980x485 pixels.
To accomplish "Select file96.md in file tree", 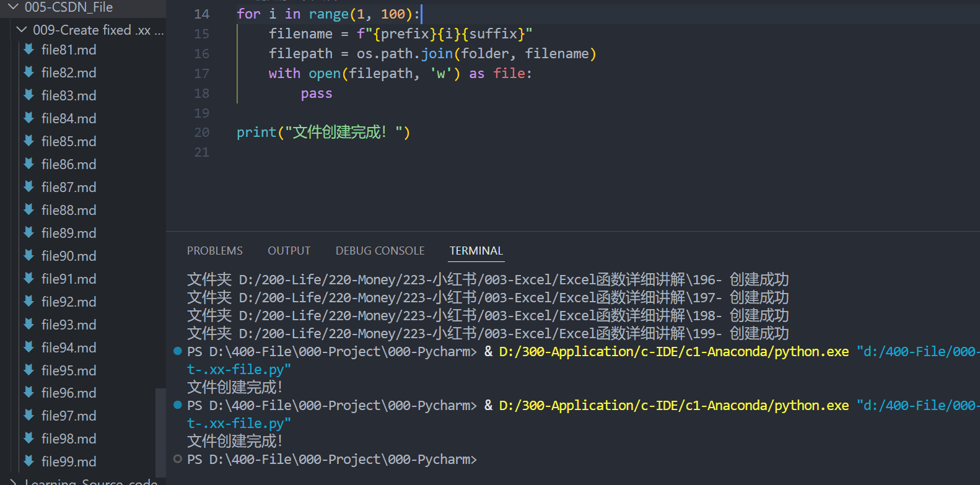I will 69,393.
